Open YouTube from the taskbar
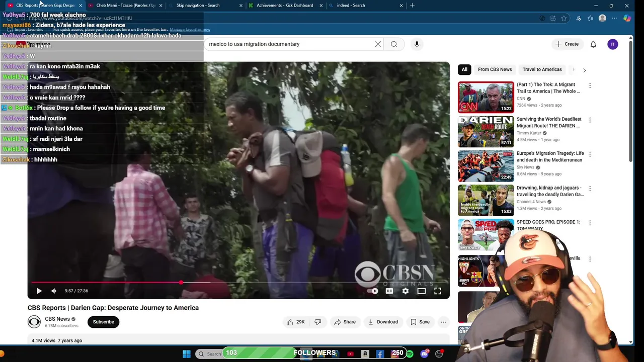644x362 pixels. [x=351, y=354]
